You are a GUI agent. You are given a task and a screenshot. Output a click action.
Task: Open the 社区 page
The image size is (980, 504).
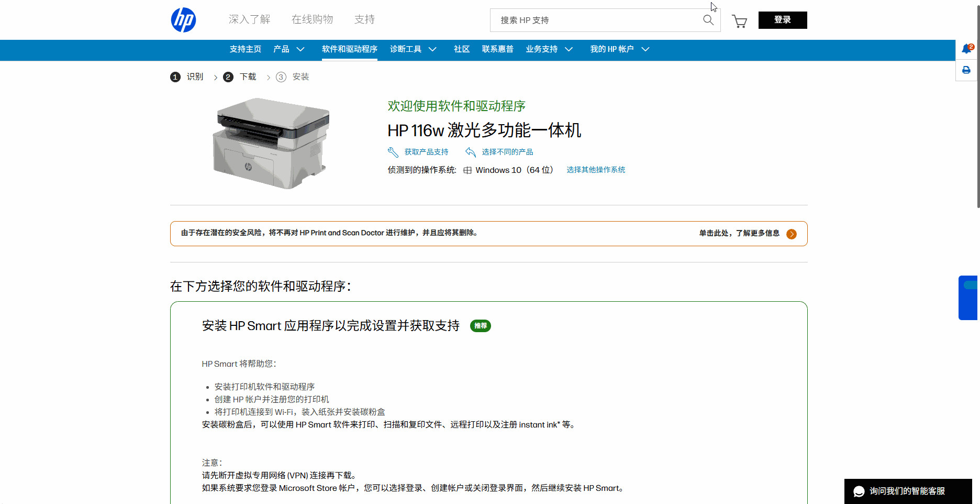[x=462, y=49]
